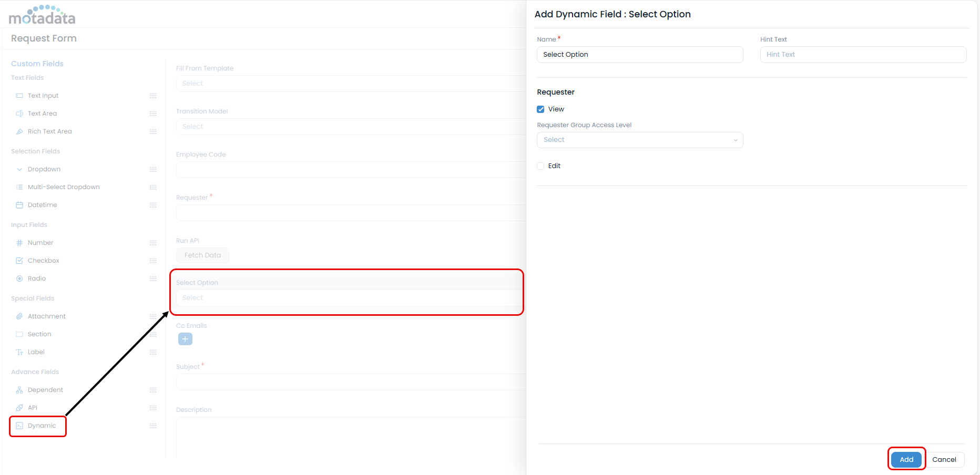980x475 pixels.
Task: Click the Employee Code input field
Action: pos(351,170)
